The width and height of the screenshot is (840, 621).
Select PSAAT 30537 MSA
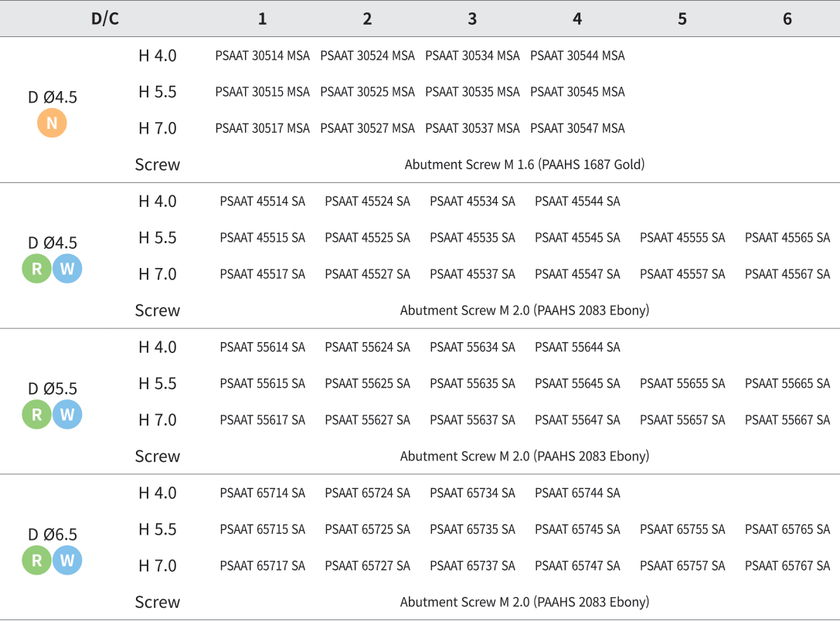(472, 128)
